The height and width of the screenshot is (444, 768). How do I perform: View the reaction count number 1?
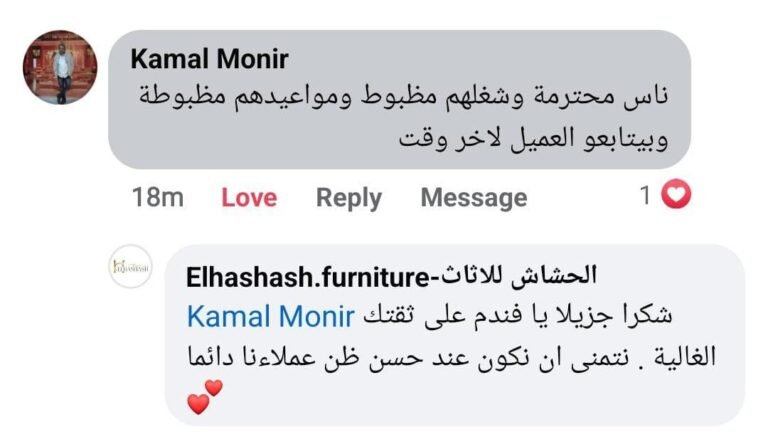[x=645, y=195]
